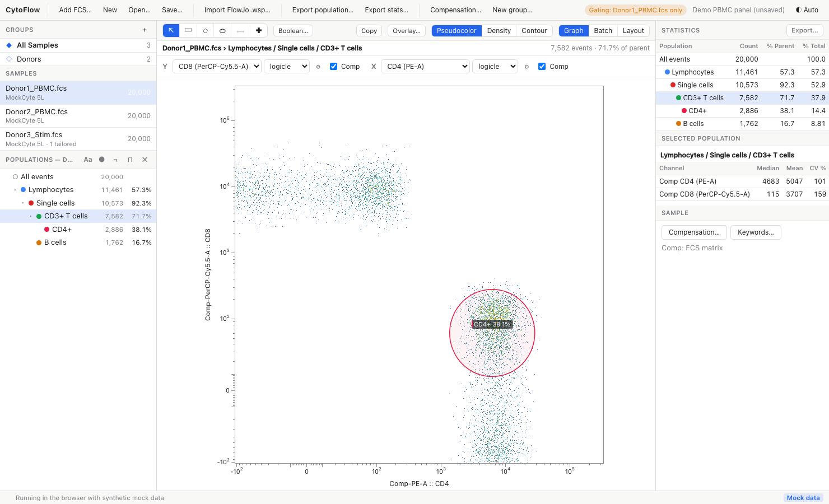The height and width of the screenshot is (504, 829).
Task: Open the Batch view tab
Action: tap(603, 31)
